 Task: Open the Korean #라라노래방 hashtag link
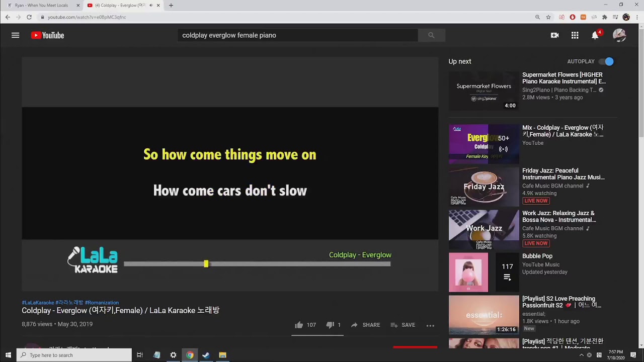pos(69,303)
